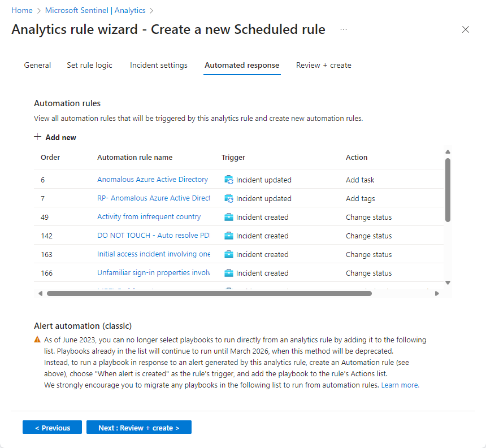Open the Incident settings tab
This screenshot has width=486, height=448.
pos(159,65)
